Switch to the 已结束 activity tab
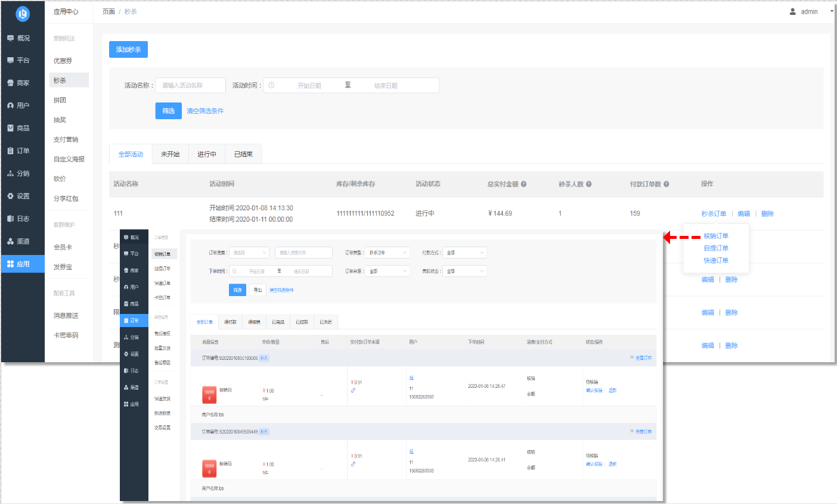837x504 pixels. (x=243, y=154)
